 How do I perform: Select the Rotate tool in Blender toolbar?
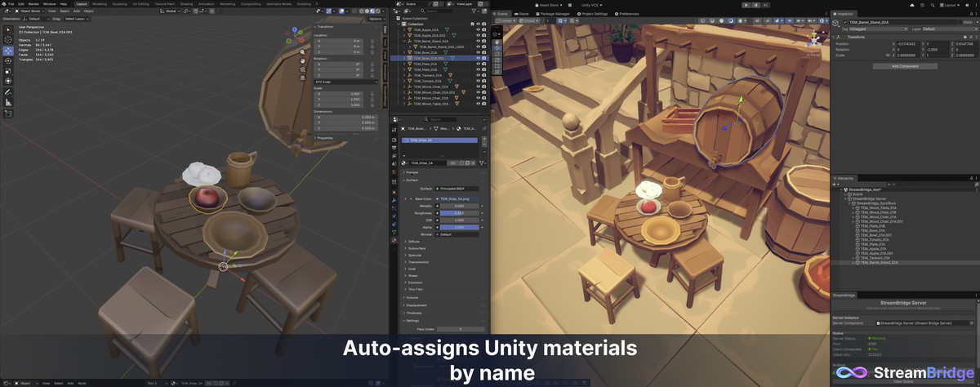click(x=8, y=60)
